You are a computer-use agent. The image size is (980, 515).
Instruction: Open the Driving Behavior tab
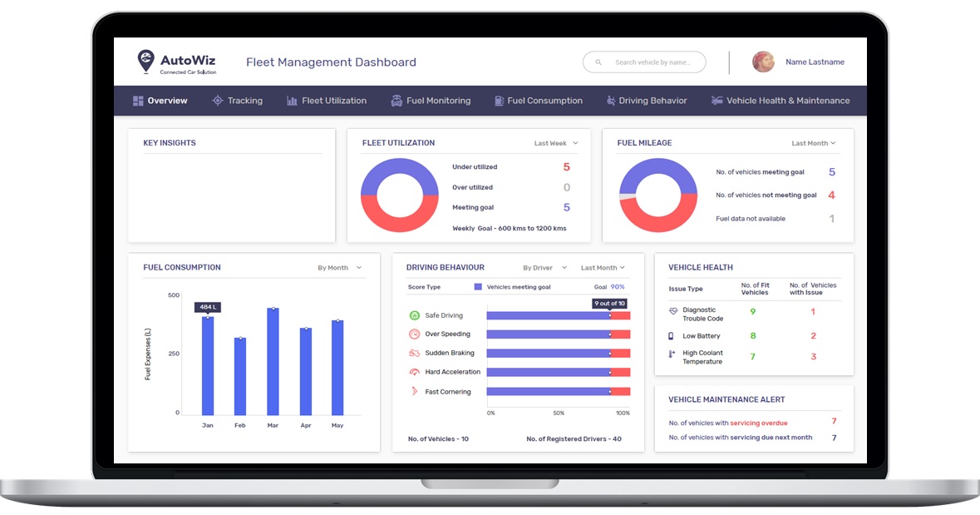point(647,101)
